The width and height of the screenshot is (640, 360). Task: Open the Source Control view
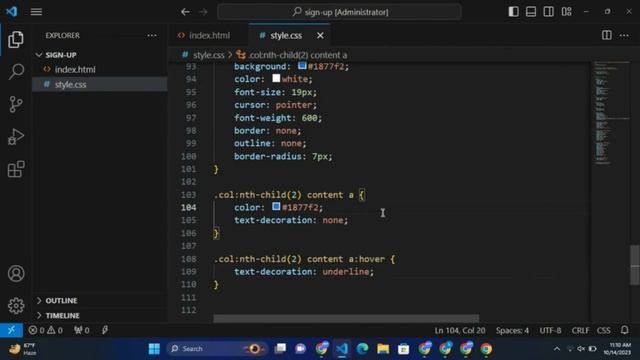coord(16,104)
